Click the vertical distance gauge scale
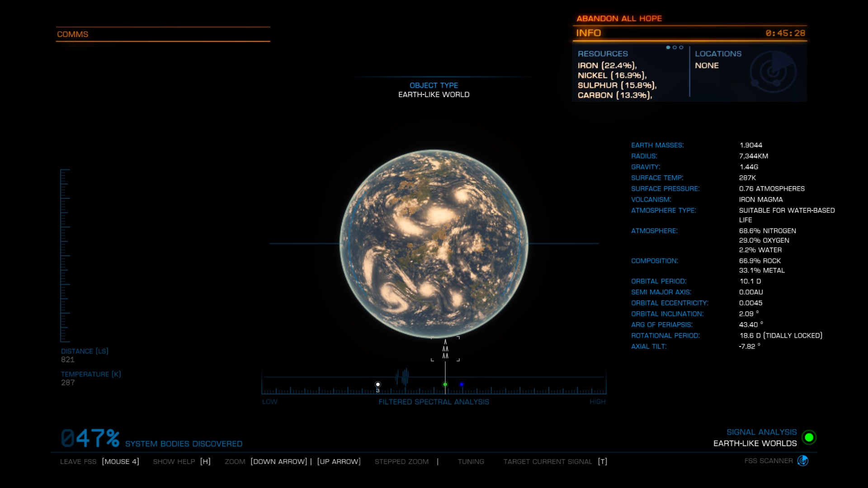The width and height of the screenshot is (868, 488). point(65,255)
